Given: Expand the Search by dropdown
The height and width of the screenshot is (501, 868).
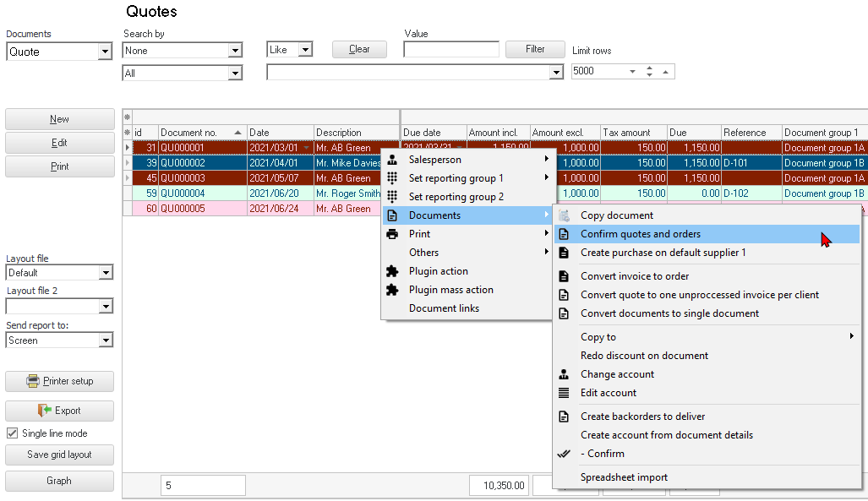Looking at the screenshot, I should coord(235,51).
